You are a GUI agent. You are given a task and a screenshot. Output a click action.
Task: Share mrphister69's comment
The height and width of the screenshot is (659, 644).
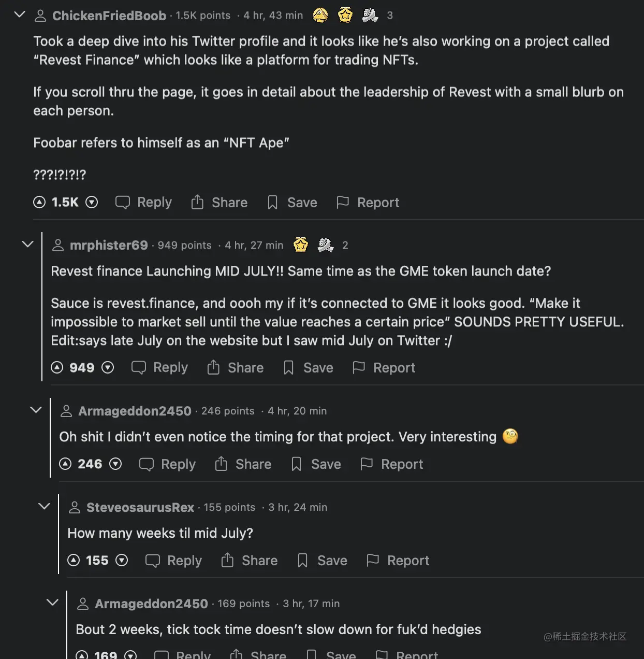(236, 367)
